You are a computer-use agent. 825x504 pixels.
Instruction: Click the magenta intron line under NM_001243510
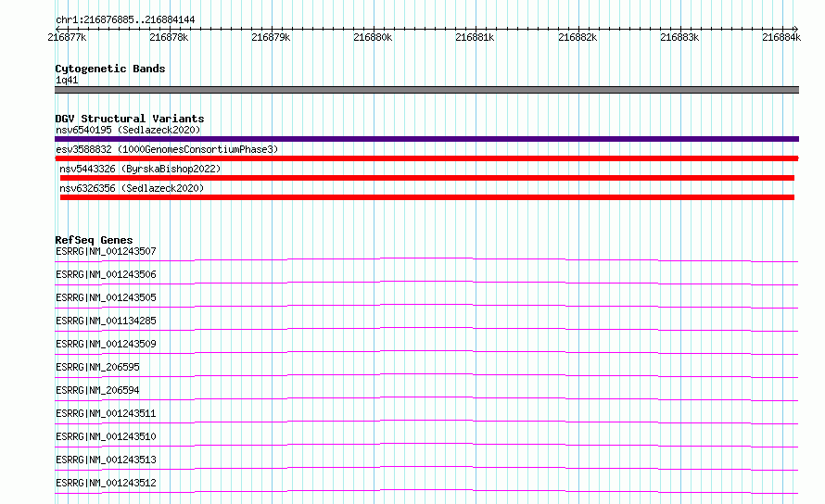[426, 444]
